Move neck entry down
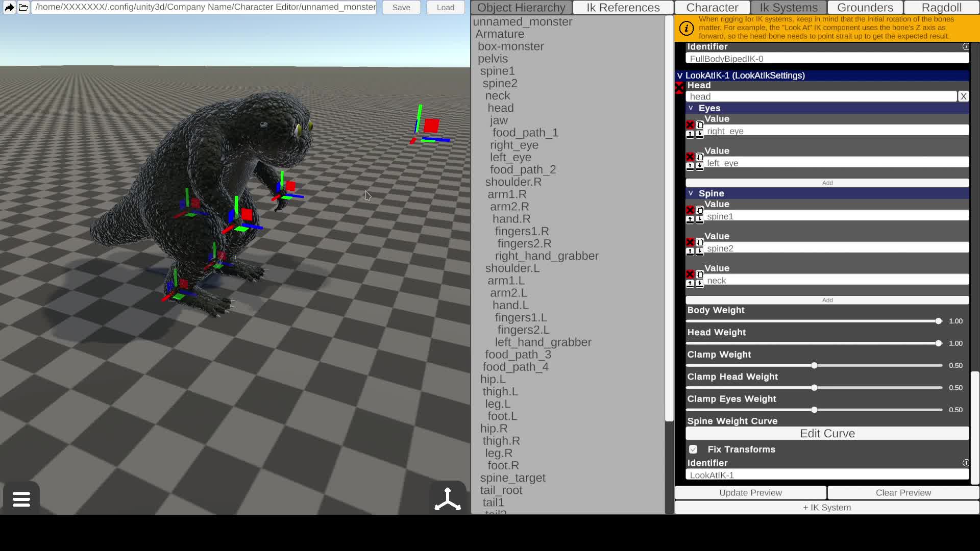980x551 pixels. tap(700, 283)
